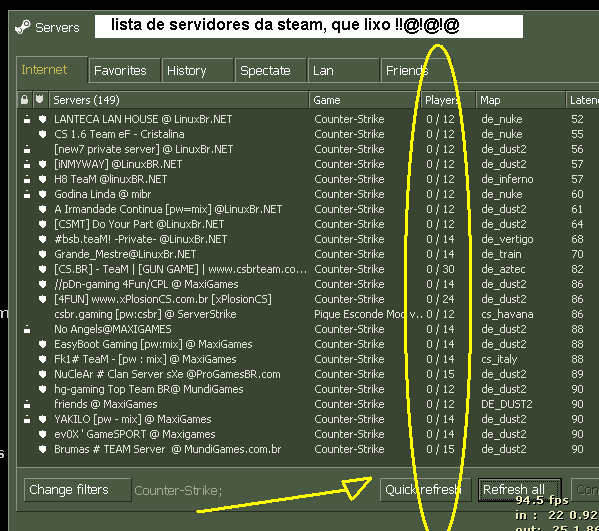Select server No Angels@MAXIGAMES
Image resolution: width=599 pixels, height=531 pixels.
point(113,329)
